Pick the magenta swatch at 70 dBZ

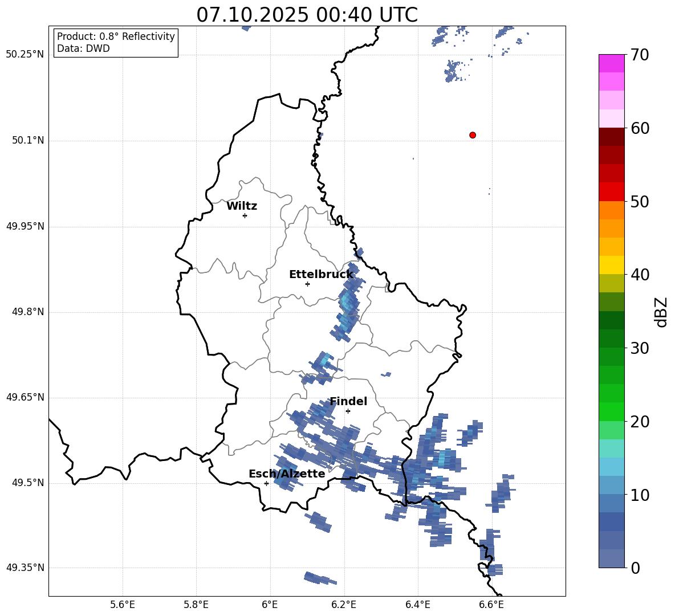point(611,63)
